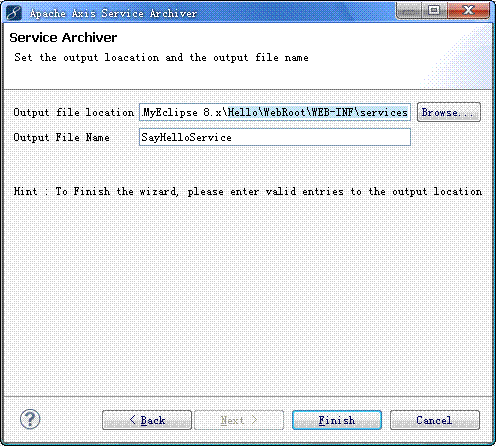Click the Apache Axis title bar icon

14,13
